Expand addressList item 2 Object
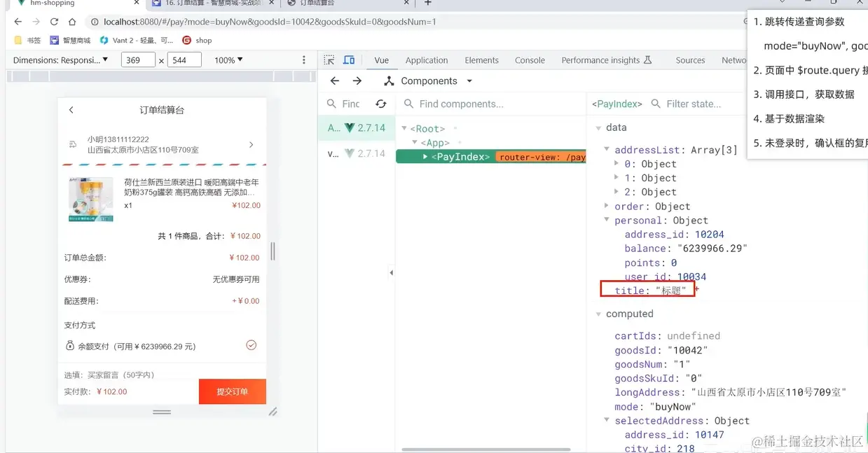This screenshot has height=453, width=868. 617,192
